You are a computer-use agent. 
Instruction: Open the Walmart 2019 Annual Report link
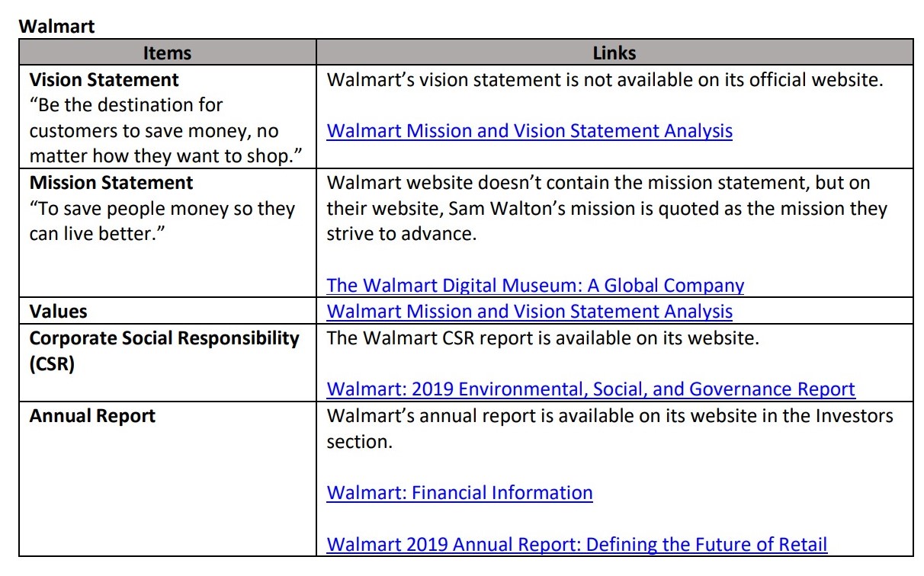click(x=577, y=545)
